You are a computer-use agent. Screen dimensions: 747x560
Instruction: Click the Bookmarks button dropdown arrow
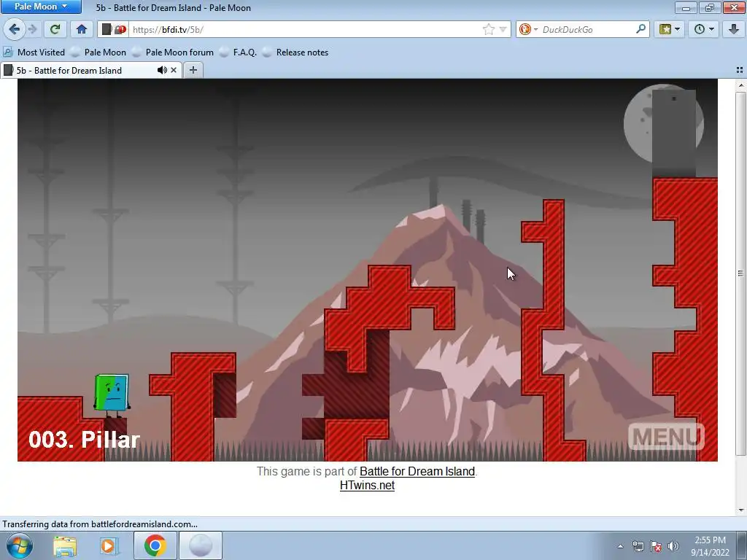677,29
